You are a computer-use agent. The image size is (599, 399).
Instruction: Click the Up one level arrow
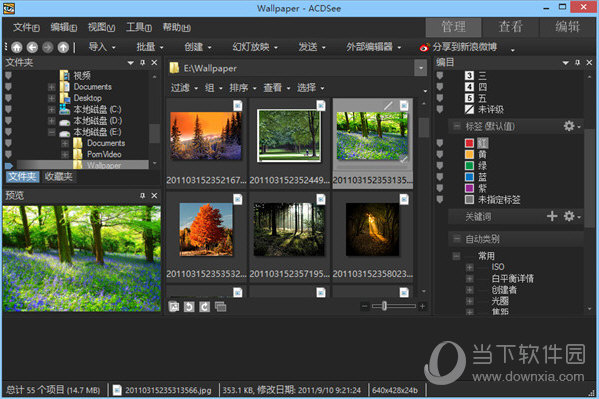click(x=63, y=47)
